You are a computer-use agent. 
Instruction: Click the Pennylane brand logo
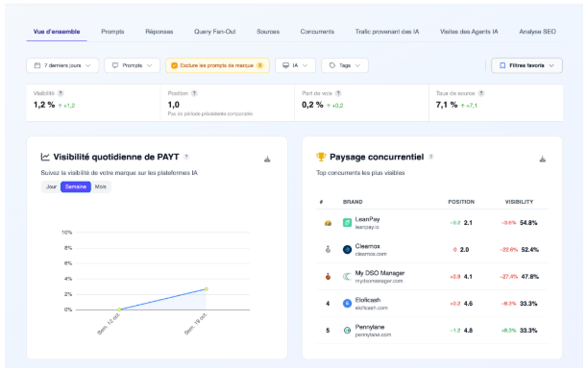pyautogui.click(x=347, y=330)
